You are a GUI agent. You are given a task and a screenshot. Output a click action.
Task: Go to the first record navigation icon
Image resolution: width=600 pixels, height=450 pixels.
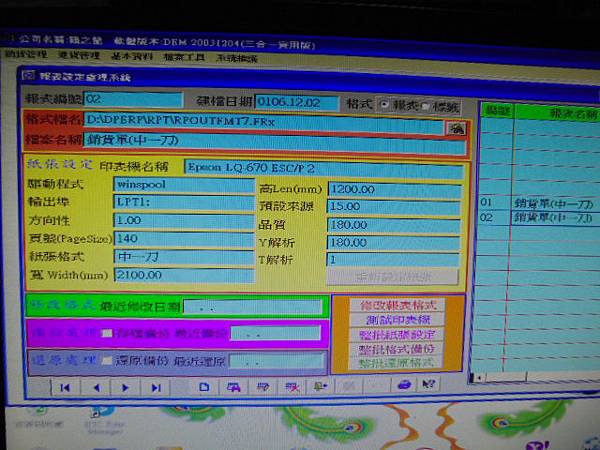pos(65,388)
